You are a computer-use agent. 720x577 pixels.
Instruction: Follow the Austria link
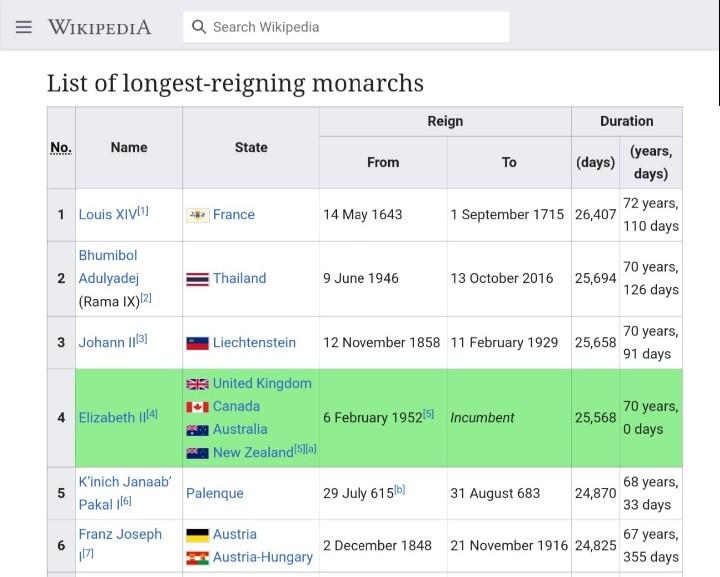pyautogui.click(x=234, y=534)
